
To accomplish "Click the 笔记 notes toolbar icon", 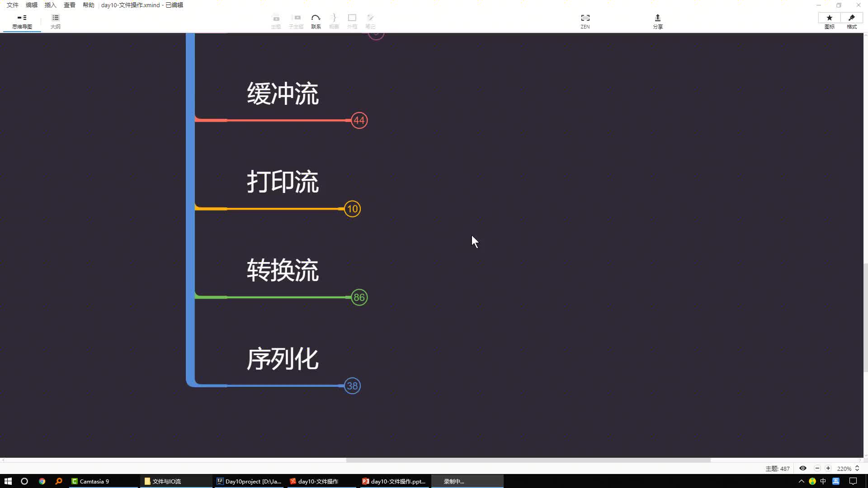I will tap(370, 22).
